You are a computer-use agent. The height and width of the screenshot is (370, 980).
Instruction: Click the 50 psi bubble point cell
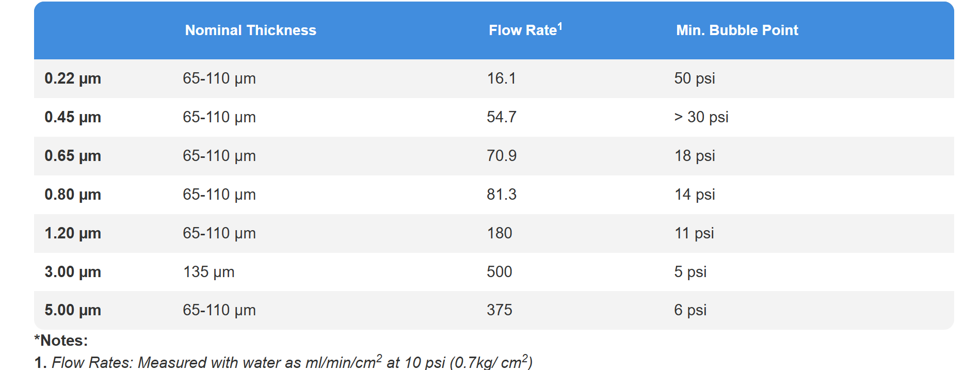point(695,78)
